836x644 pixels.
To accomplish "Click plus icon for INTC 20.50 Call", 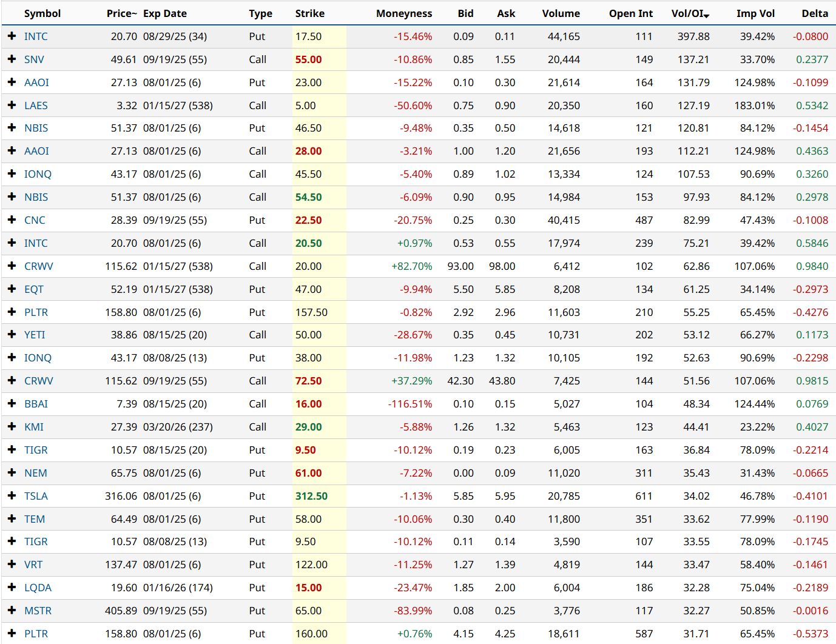I will pos(12,243).
